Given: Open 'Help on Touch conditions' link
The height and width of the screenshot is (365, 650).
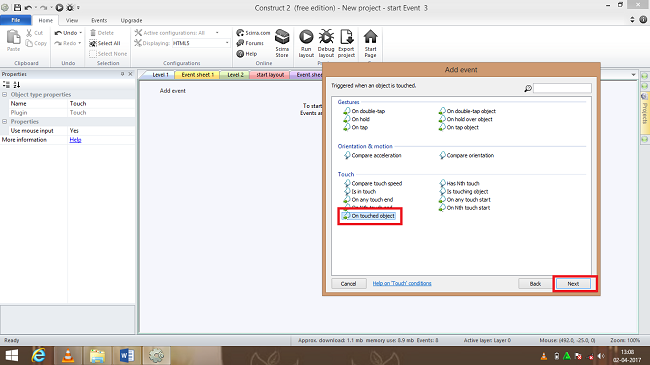Looking at the screenshot, I should point(402,283).
